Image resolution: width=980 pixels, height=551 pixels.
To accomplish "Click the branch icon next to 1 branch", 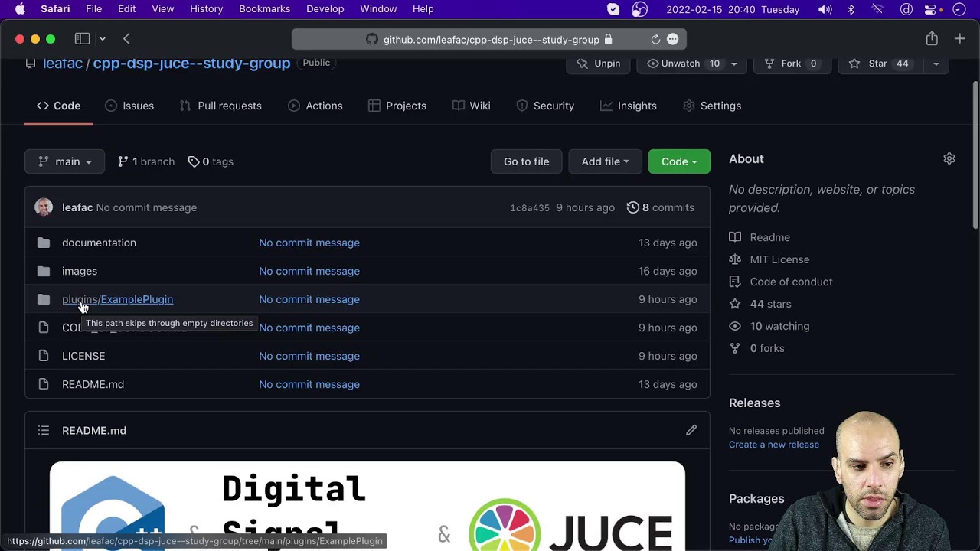I will (x=123, y=161).
